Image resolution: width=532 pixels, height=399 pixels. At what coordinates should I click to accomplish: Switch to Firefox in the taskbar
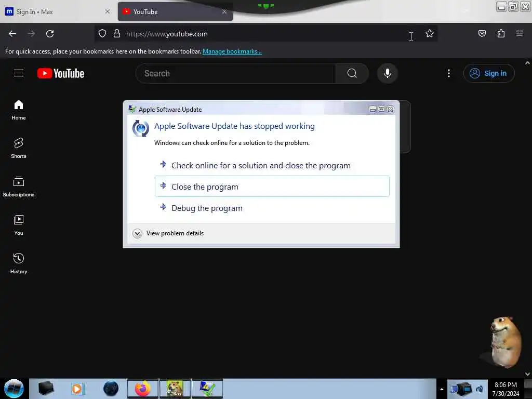tap(143, 389)
